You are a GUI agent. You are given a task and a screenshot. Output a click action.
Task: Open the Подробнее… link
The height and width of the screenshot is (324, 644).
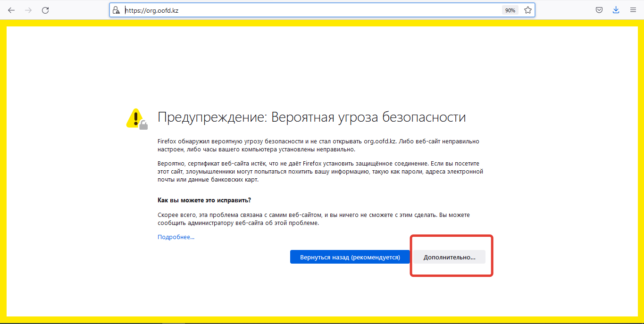coord(176,237)
